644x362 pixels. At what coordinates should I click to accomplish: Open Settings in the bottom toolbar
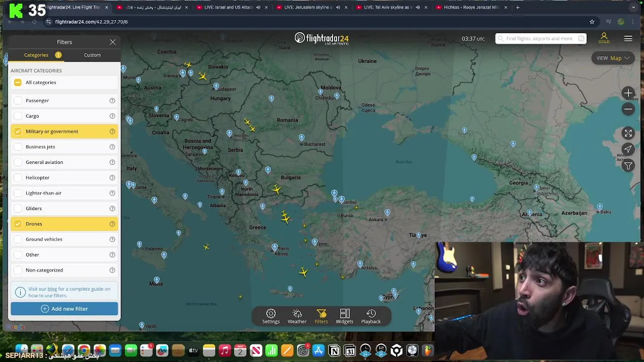coord(271,316)
